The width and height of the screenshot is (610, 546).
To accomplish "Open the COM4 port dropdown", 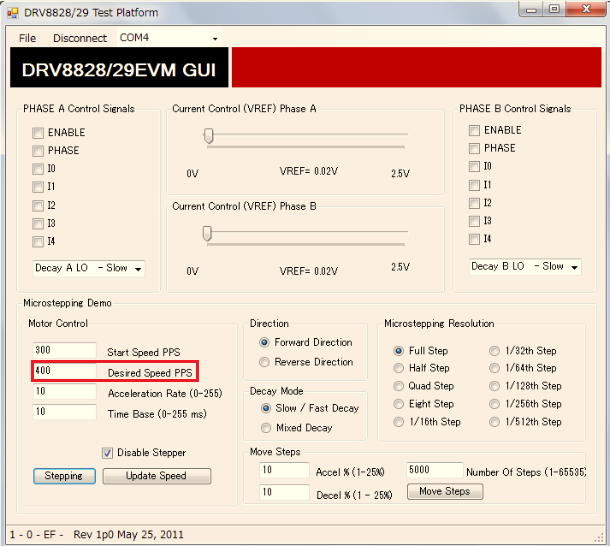I will coord(169,38).
